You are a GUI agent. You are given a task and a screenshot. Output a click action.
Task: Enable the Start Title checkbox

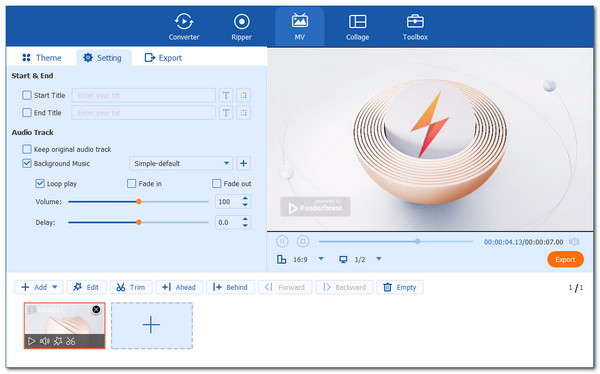tap(27, 95)
